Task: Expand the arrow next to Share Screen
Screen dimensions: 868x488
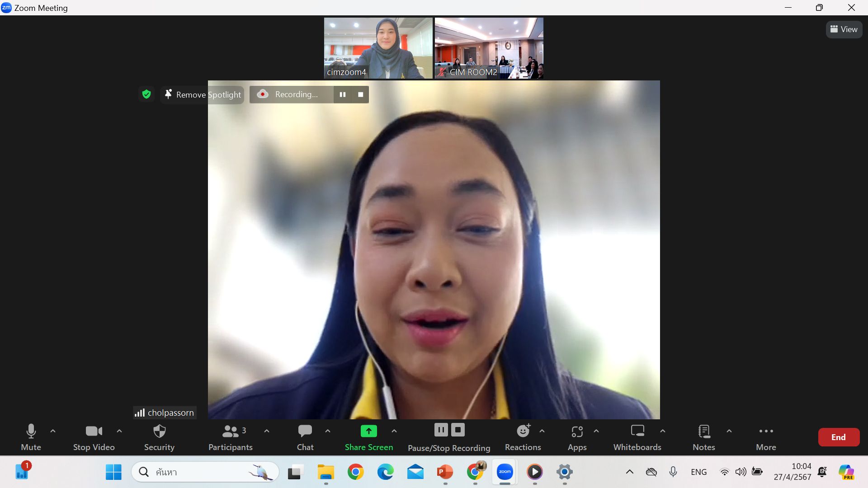Action: 394,431
